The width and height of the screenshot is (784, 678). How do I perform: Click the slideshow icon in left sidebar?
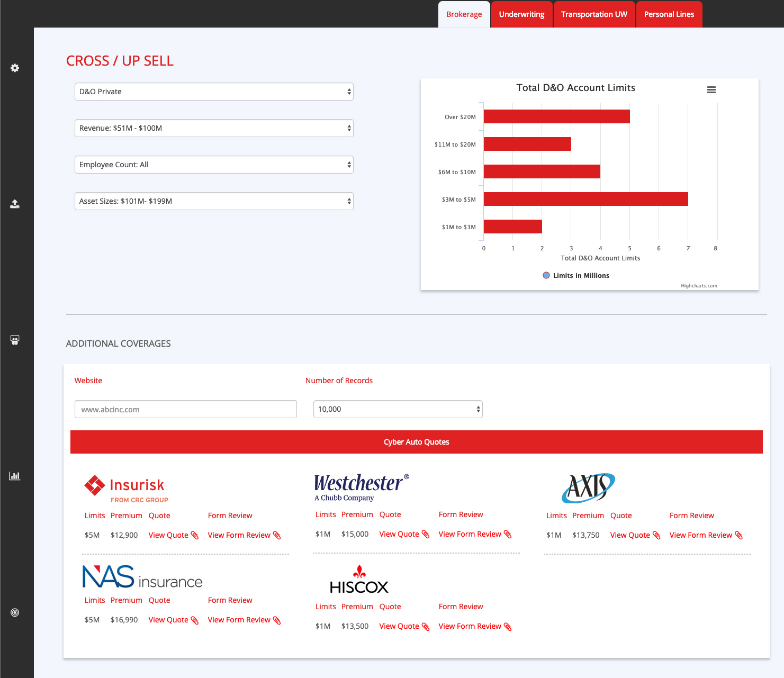pos(15,340)
